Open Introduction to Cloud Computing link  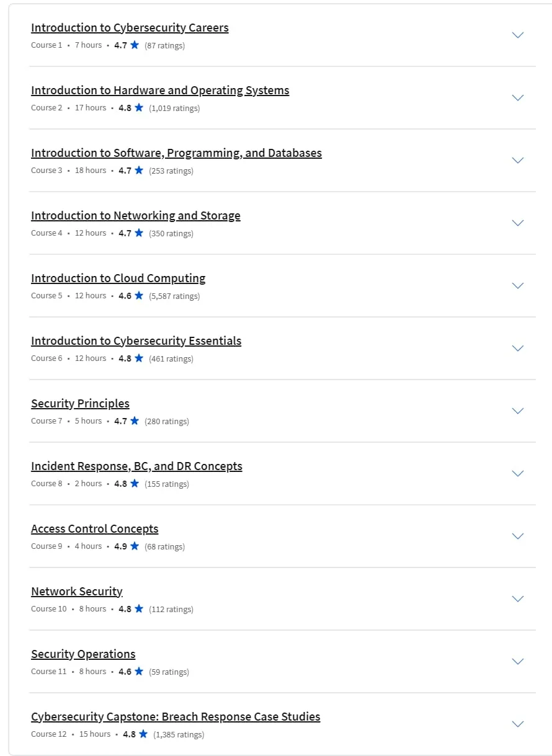coord(118,278)
